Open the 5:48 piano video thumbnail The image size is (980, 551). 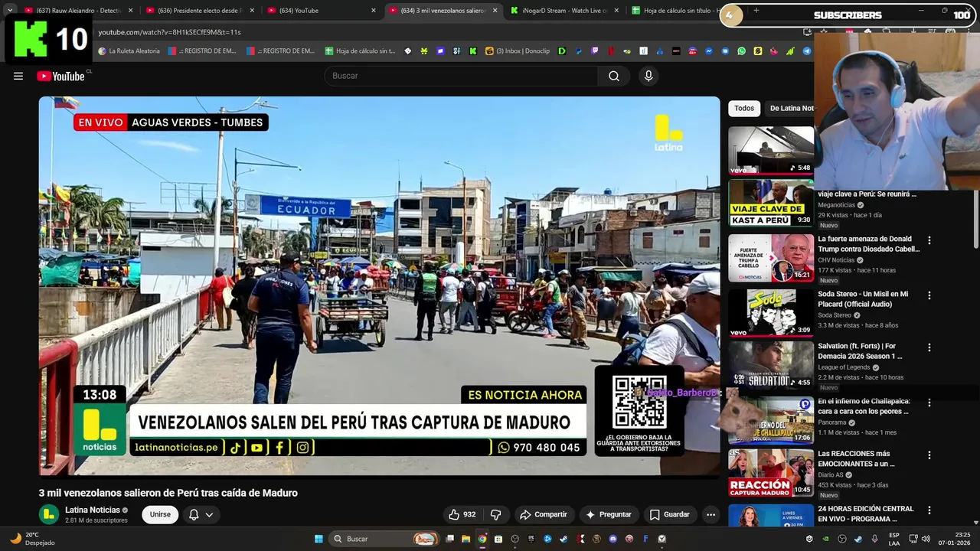tap(771, 150)
